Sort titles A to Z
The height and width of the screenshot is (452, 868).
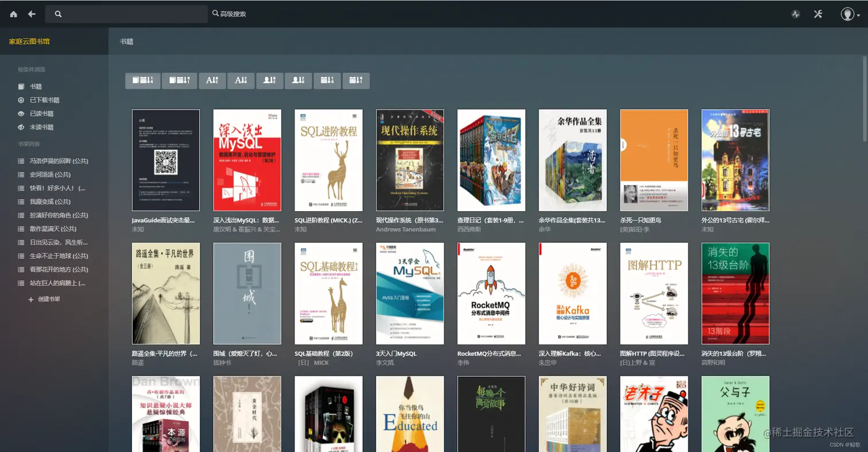212,81
